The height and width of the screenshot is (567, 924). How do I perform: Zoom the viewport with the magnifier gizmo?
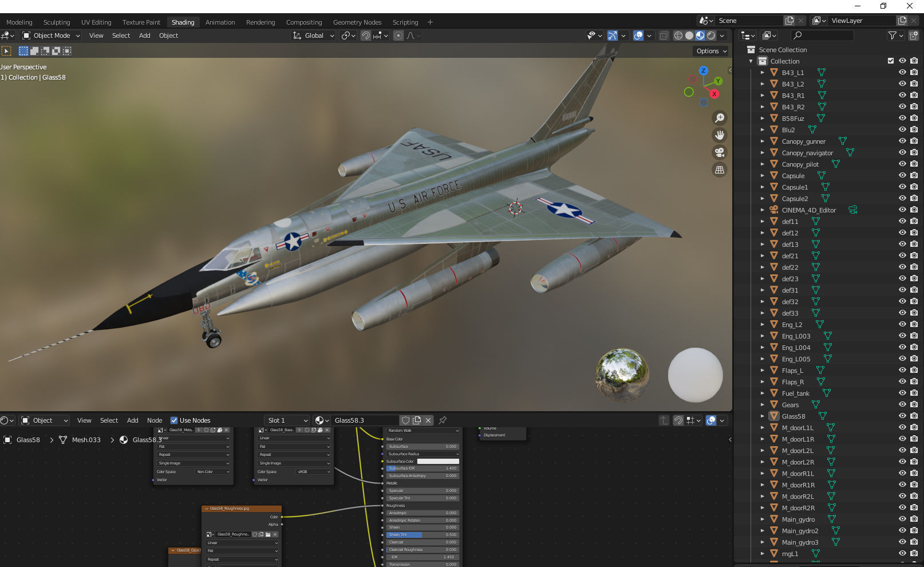(x=720, y=118)
